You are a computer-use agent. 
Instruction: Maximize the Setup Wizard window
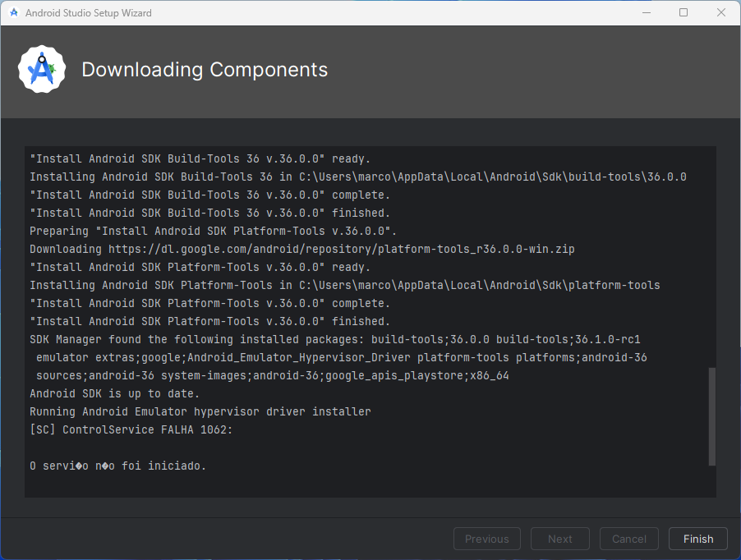coord(683,13)
